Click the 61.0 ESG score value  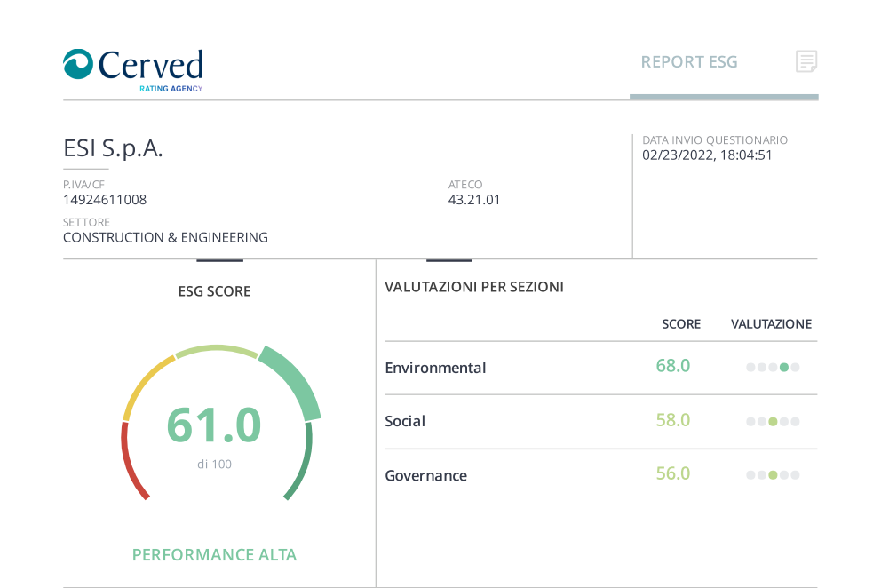click(214, 425)
